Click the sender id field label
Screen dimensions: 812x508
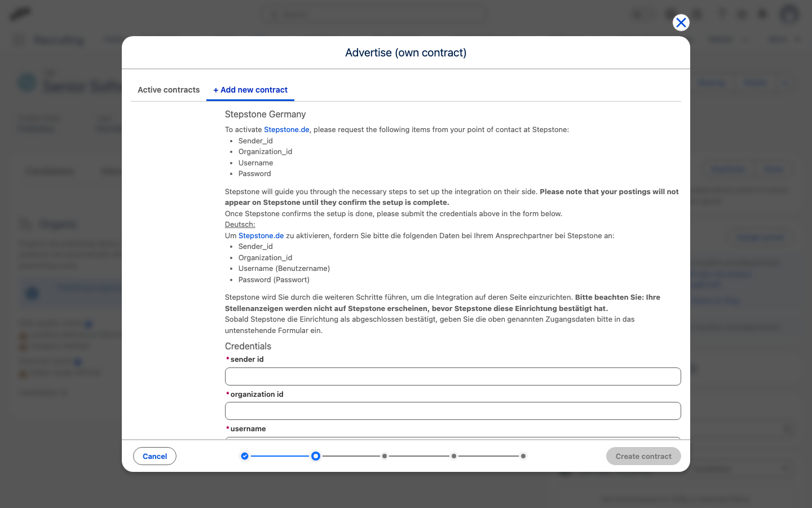pos(247,359)
